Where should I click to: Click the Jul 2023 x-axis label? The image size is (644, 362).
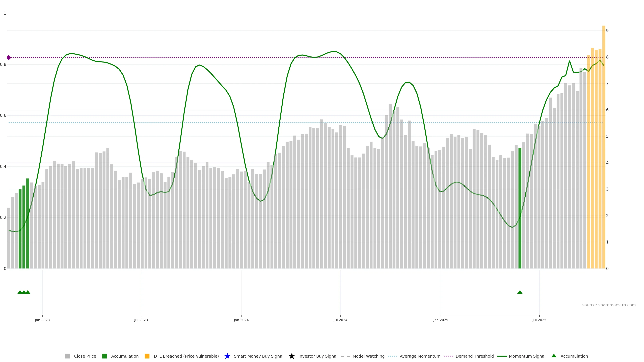click(x=141, y=320)
